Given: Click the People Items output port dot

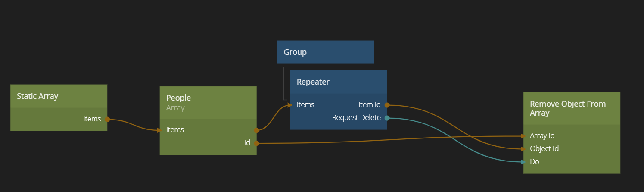Looking at the screenshot, I should [256, 130].
